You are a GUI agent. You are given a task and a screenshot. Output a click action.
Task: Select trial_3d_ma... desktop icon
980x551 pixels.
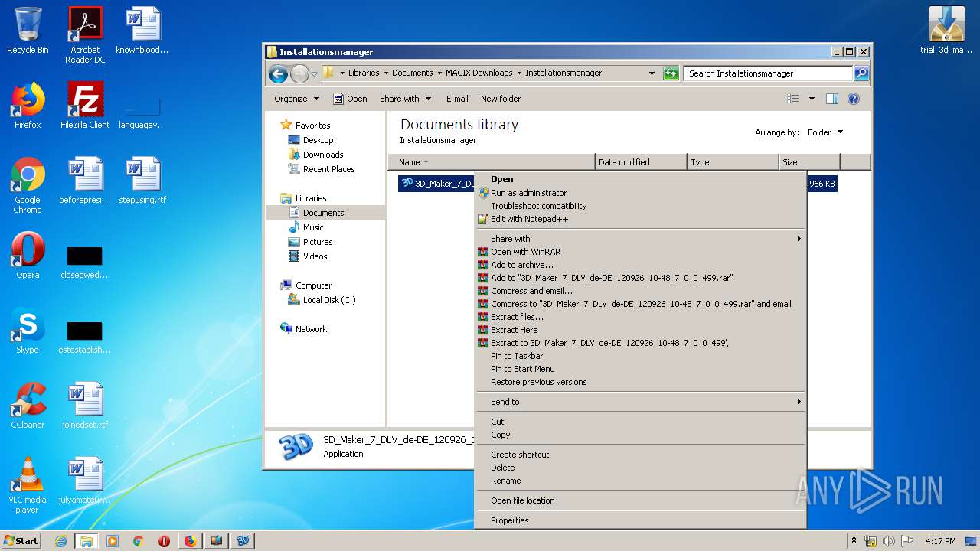click(x=946, y=31)
